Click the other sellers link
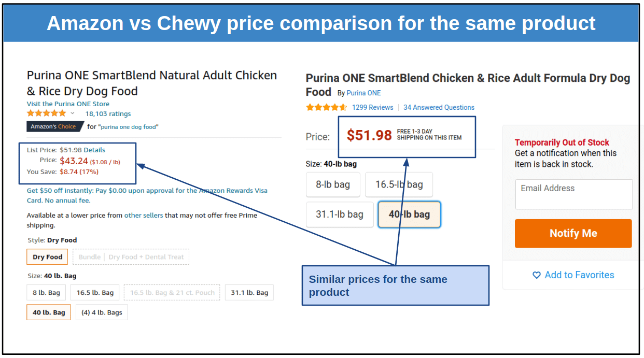Viewport: 644px width, 358px height. coord(144,215)
